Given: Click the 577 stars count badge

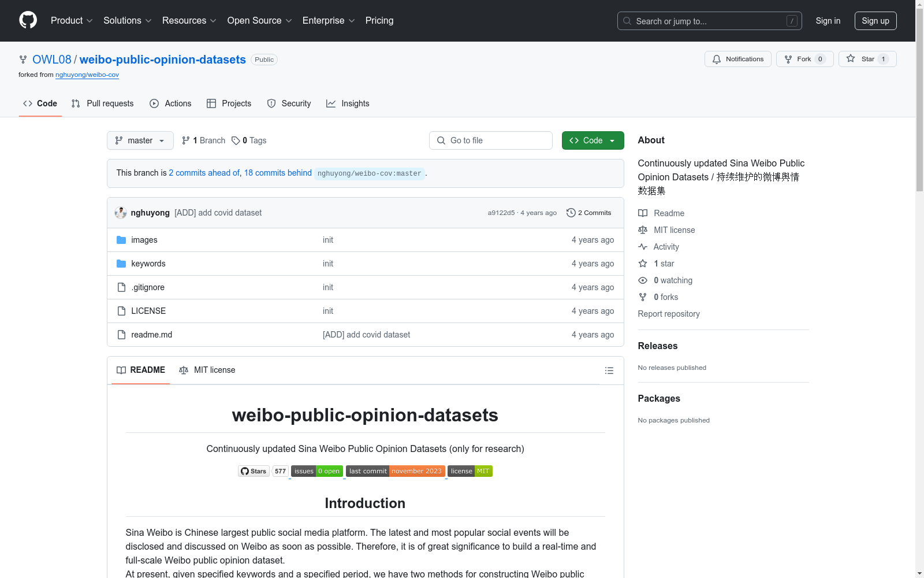Looking at the screenshot, I should tap(281, 471).
